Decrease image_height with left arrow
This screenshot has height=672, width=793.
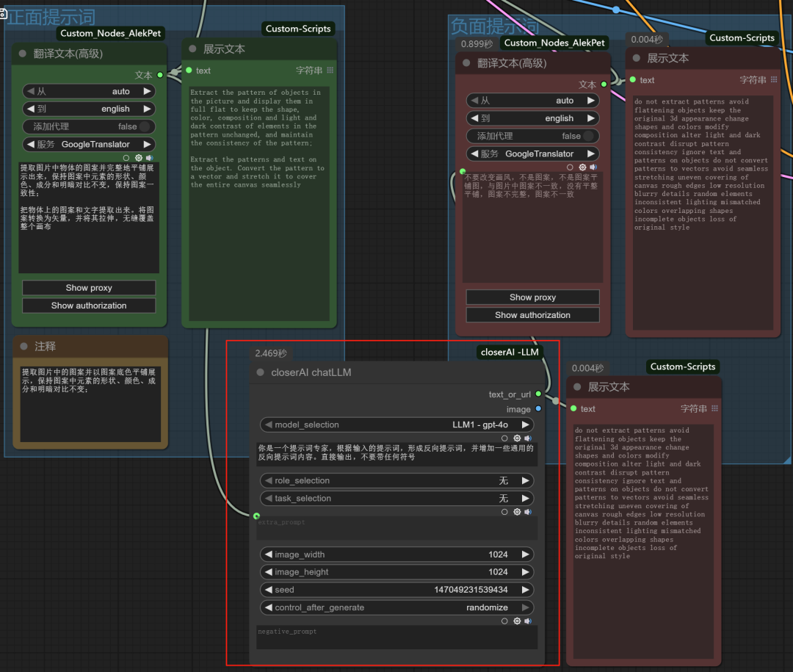pos(269,572)
